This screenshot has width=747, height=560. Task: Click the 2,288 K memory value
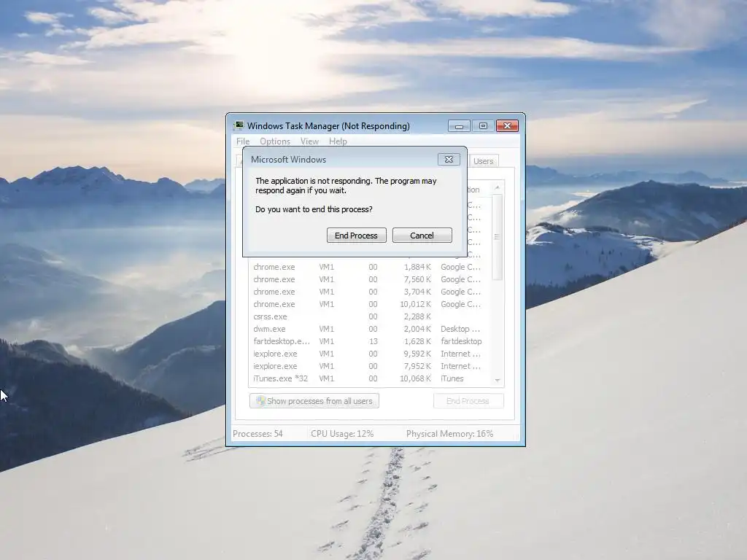417,316
